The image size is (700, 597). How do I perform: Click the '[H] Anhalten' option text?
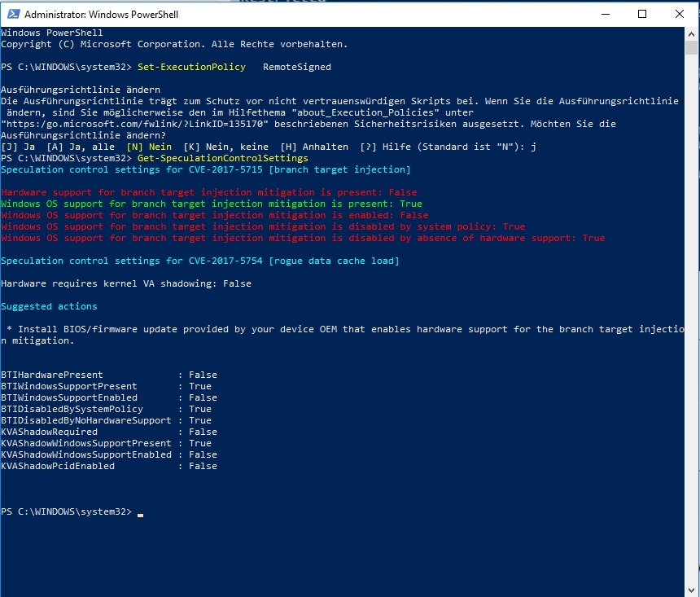coord(314,147)
